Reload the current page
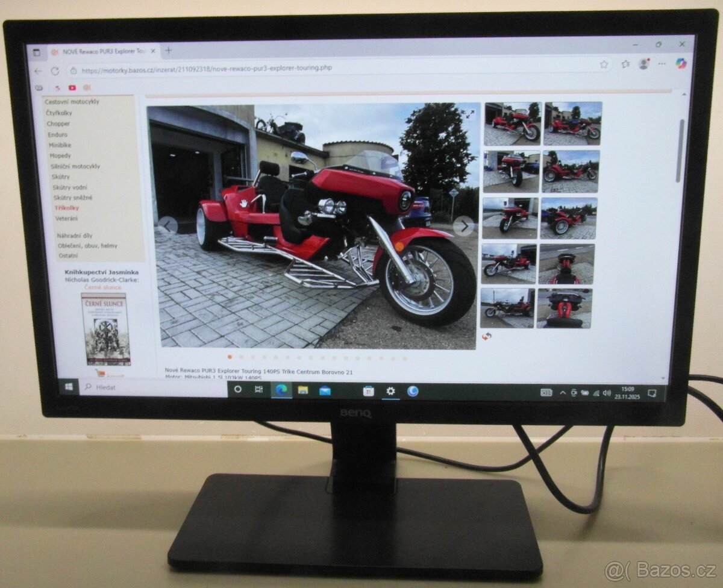 click(x=55, y=71)
